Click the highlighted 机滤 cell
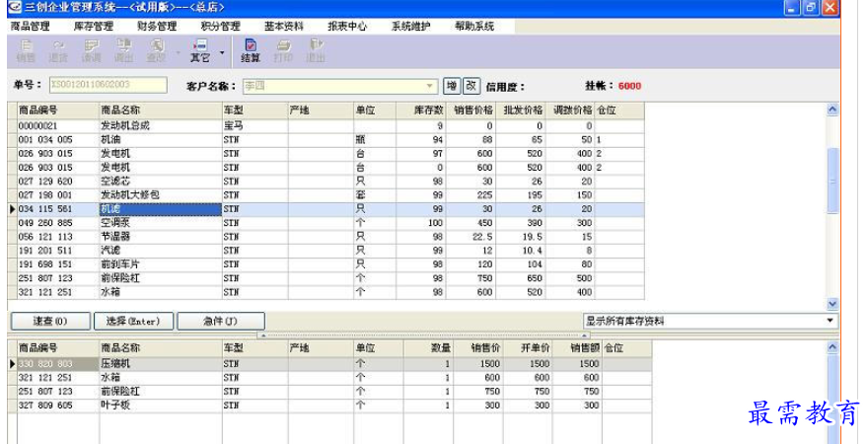Image resolution: width=868 pixels, height=444 pixels. (161, 209)
